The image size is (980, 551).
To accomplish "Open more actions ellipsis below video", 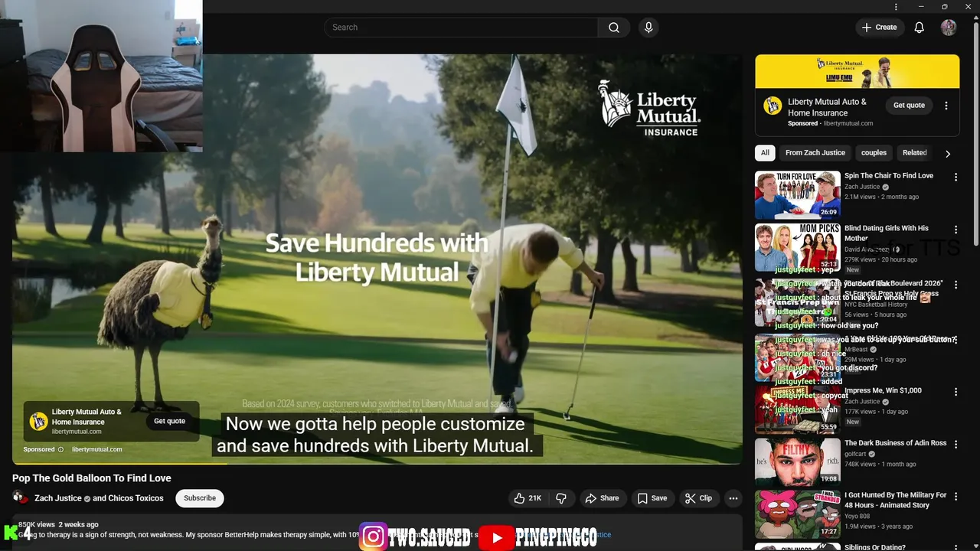I will tap(733, 498).
